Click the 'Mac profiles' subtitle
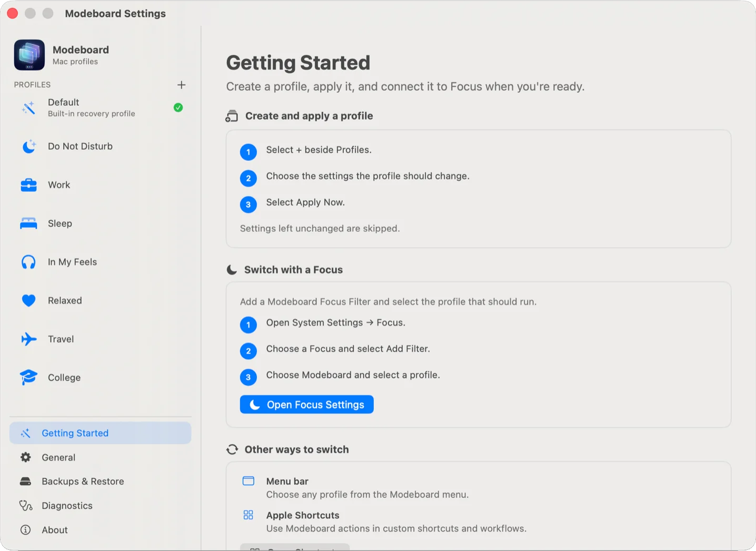 (75, 62)
